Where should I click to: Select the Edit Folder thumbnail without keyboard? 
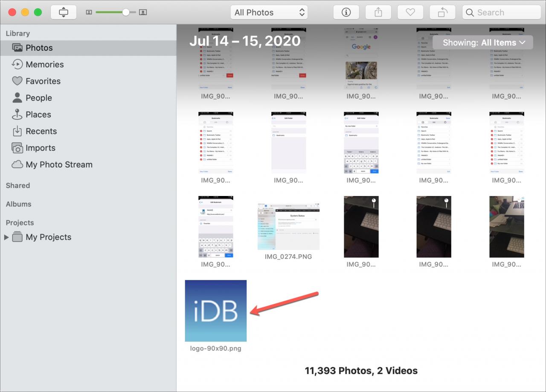click(x=289, y=143)
